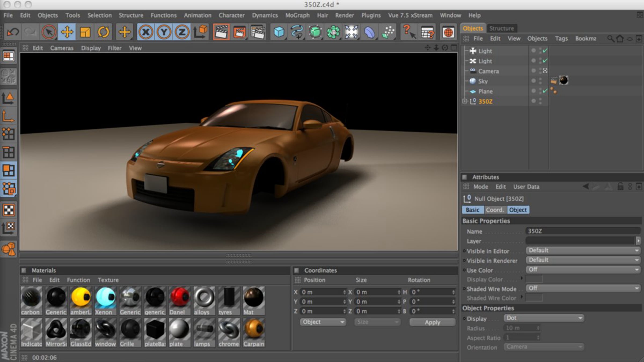Viewport: 644px width, 362px height.
Task: Toggle Z axis lock
Action: pos(182,32)
